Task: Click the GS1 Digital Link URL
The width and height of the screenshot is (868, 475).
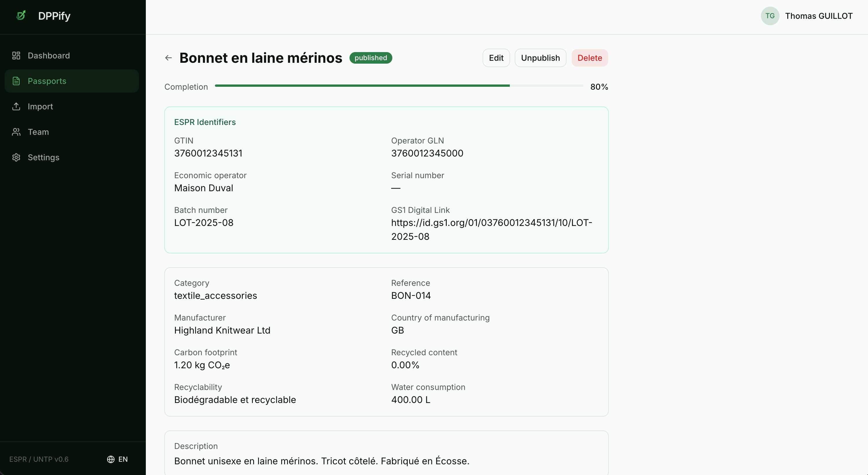Action: [491, 229]
